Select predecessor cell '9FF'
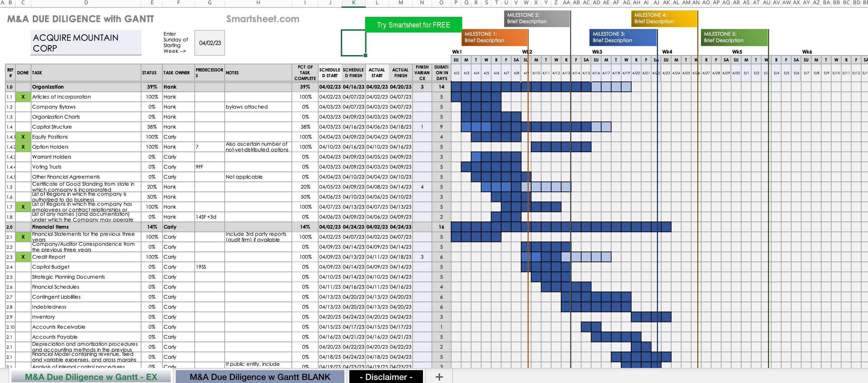The height and width of the screenshot is (383, 868). point(210,167)
